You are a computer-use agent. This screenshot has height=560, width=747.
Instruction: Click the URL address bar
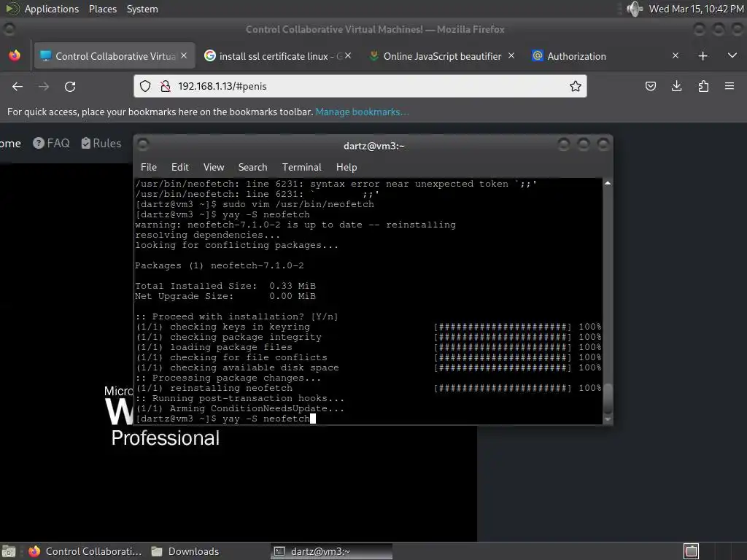click(x=360, y=86)
